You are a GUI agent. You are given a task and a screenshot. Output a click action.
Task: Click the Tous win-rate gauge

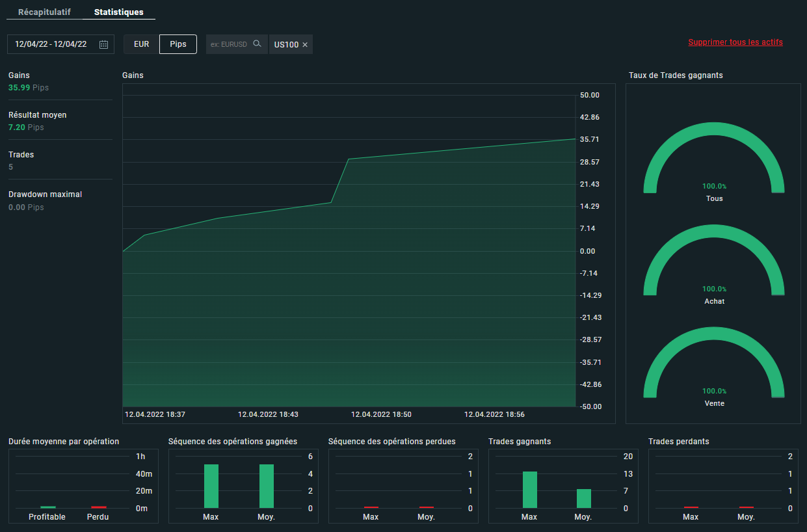pos(714,159)
